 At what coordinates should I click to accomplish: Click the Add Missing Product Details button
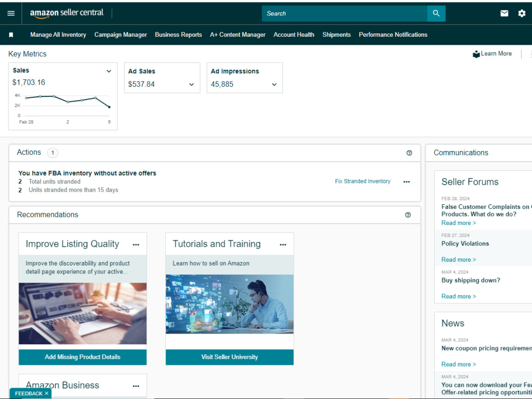point(82,357)
